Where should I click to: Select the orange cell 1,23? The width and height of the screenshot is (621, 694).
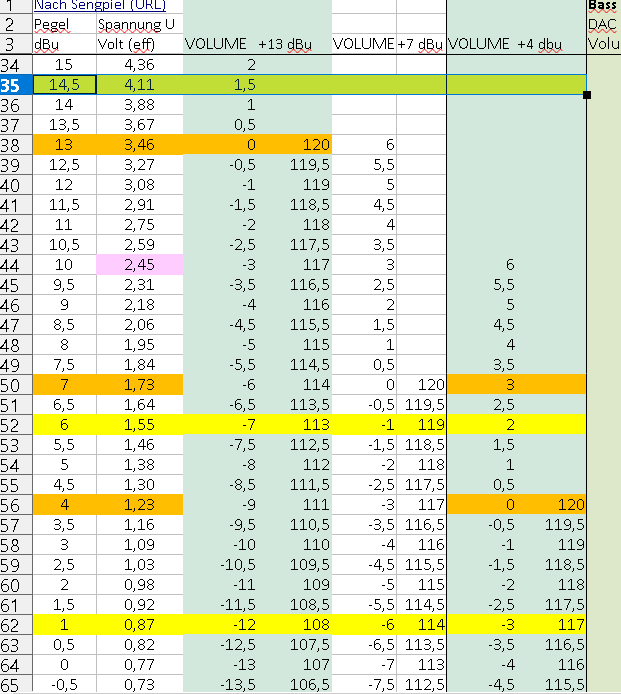point(139,505)
